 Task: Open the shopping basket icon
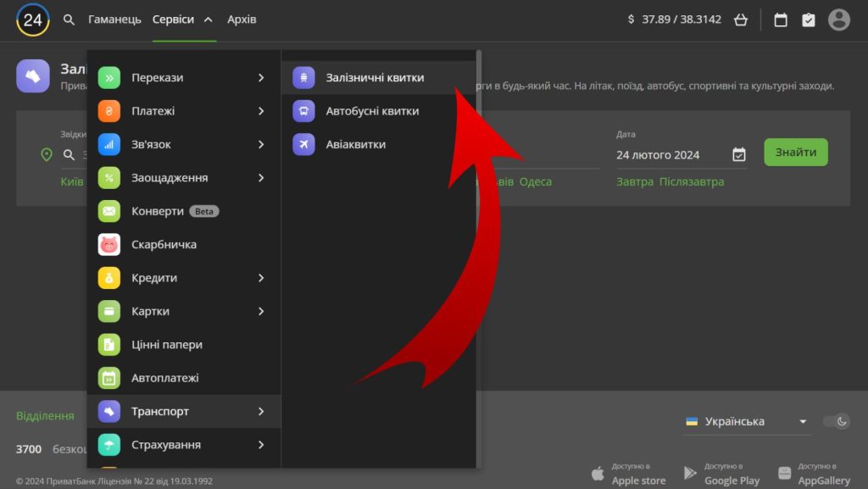[x=741, y=19]
